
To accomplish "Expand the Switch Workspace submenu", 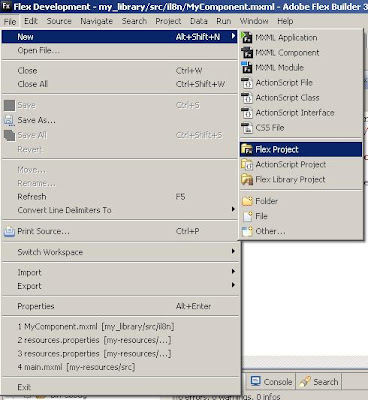I will pyautogui.click(x=233, y=251).
